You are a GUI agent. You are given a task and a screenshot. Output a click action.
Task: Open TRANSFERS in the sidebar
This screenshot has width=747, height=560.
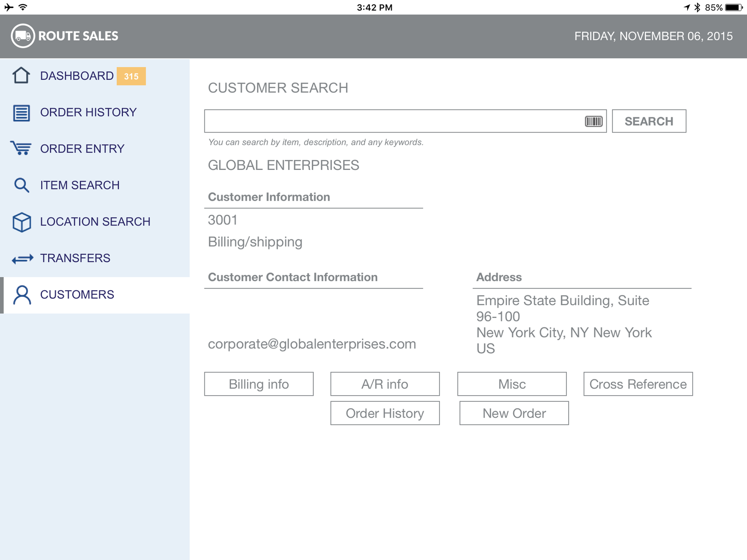pyautogui.click(x=95, y=258)
